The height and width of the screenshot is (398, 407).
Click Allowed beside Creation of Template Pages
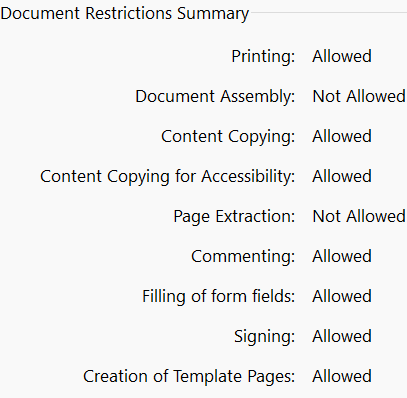(342, 376)
